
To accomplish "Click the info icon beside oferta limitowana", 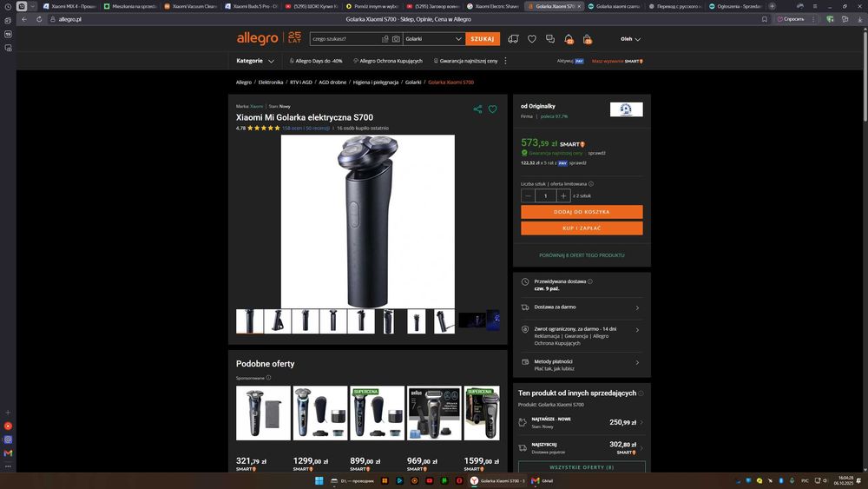I will click(x=591, y=184).
